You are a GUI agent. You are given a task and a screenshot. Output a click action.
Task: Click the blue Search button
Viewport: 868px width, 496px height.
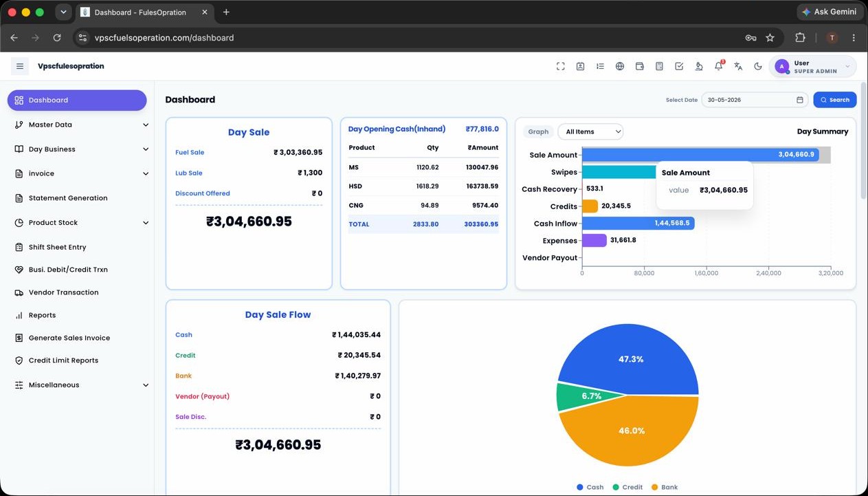(835, 100)
